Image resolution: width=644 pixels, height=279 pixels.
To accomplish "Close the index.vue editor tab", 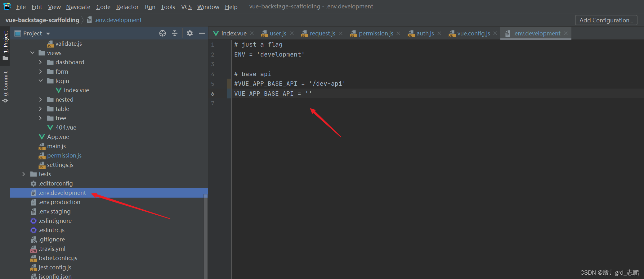I will coord(252,33).
